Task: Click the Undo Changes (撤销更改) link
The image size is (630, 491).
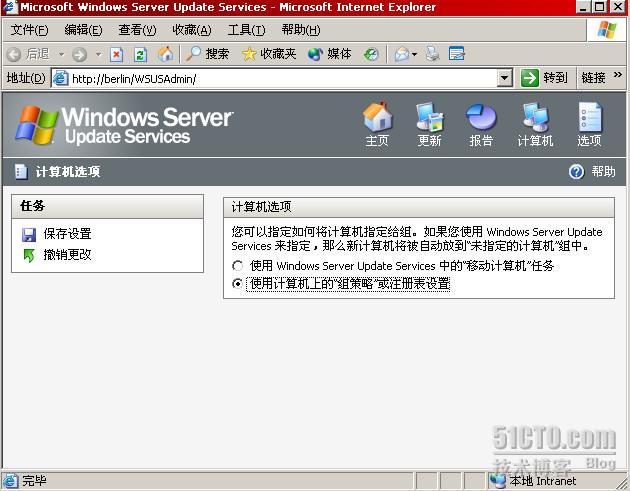Action: point(68,255)
